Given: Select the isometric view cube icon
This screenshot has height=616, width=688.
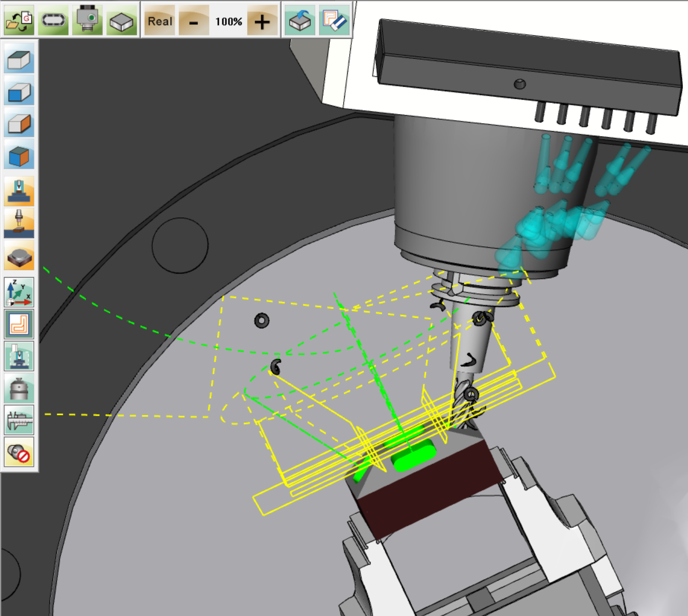Looking at the screenshot, I should (x=19, y=154).
